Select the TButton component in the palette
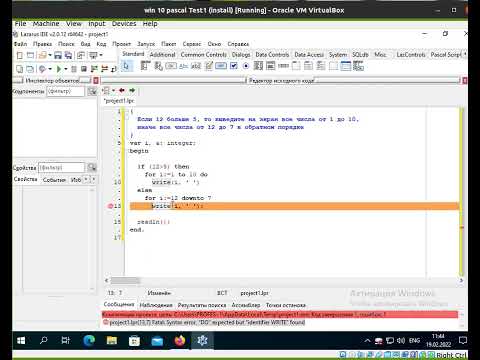Image resolution: width=480 pixels, height=360 pixels. tap(171, 66)
